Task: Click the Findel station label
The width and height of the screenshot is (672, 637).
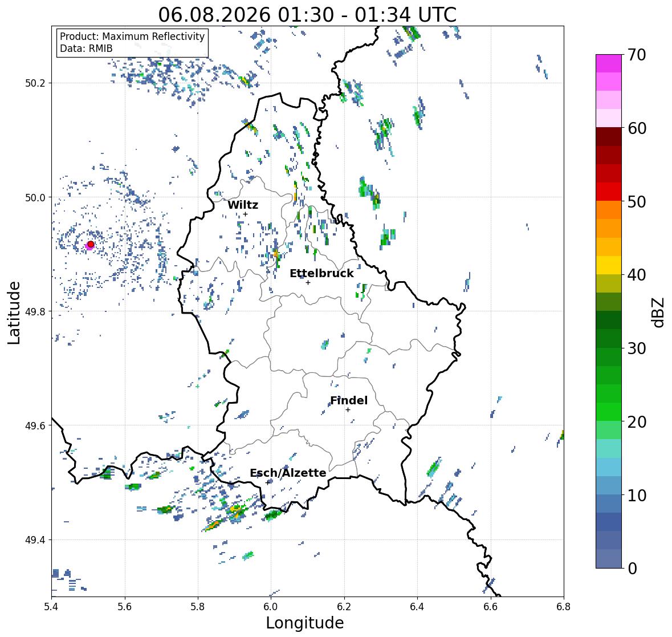Action: tap(348, 400)
